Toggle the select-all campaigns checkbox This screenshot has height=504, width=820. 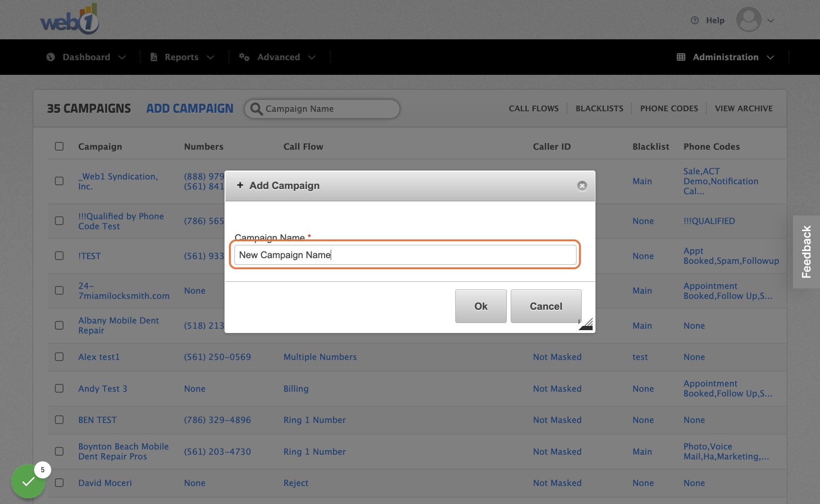tap(59, 146)
